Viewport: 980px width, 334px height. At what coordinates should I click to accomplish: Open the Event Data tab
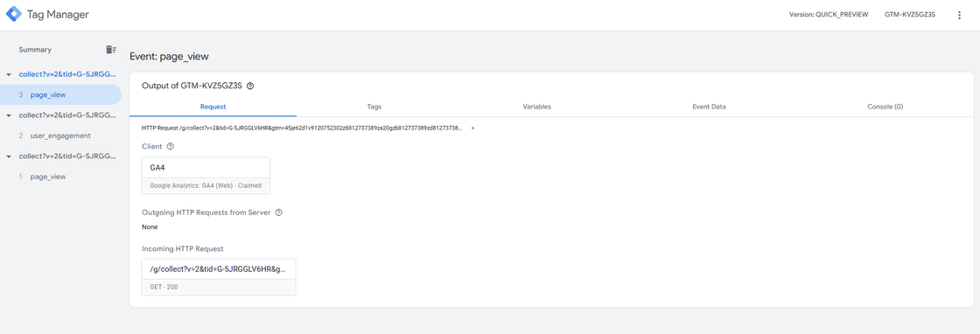tap(709, 107)
